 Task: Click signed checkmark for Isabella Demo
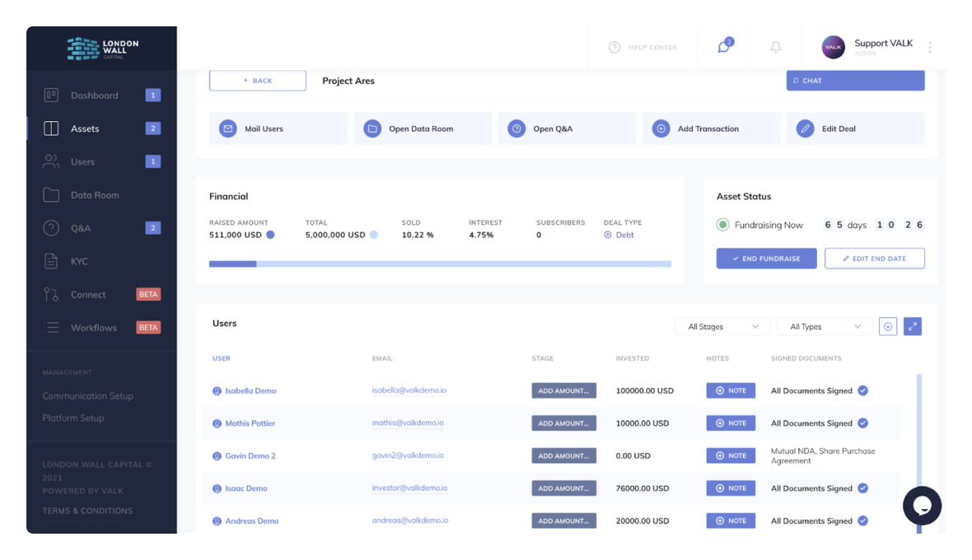[x=862, y=390]
